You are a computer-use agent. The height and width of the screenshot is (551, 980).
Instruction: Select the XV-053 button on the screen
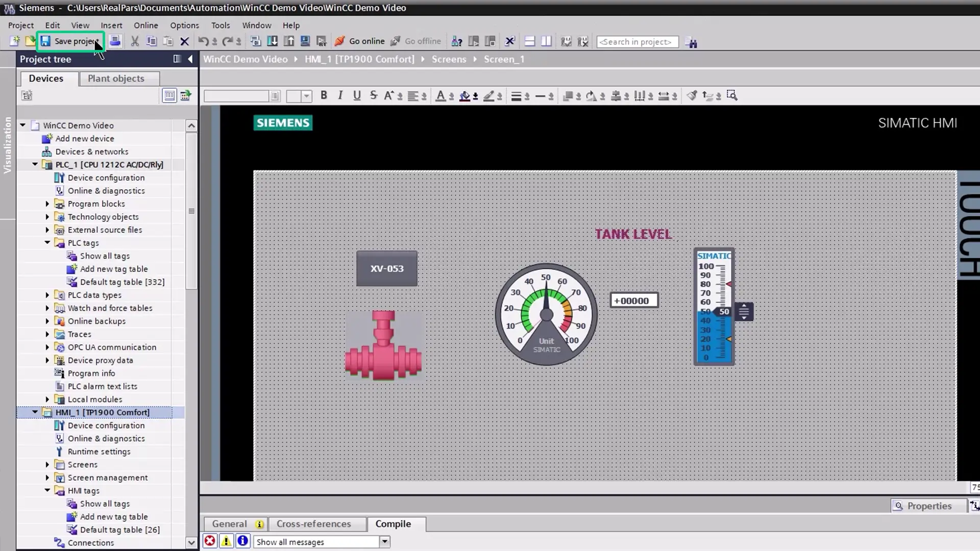click(x=387, y=268)
